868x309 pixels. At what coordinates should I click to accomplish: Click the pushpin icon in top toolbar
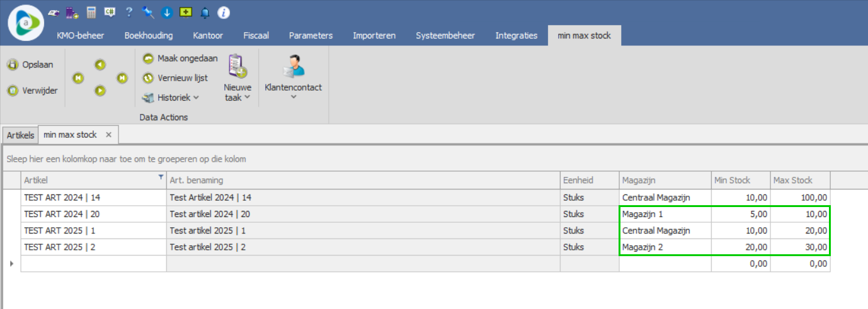[148, 12]
